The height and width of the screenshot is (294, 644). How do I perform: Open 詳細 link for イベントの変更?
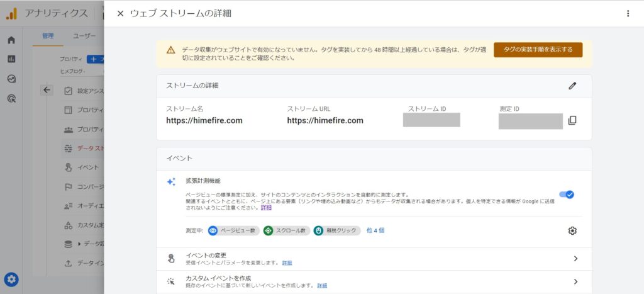pyautogui.click(x=287, y=263)
